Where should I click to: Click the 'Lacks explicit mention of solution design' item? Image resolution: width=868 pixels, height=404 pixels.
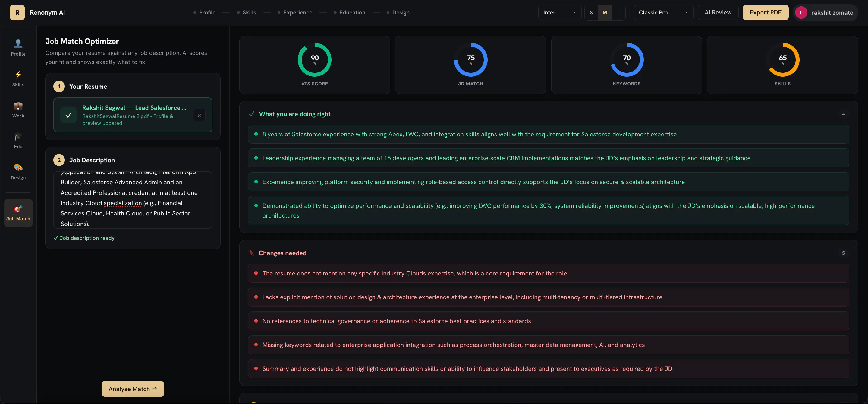[x=548, y=297]
